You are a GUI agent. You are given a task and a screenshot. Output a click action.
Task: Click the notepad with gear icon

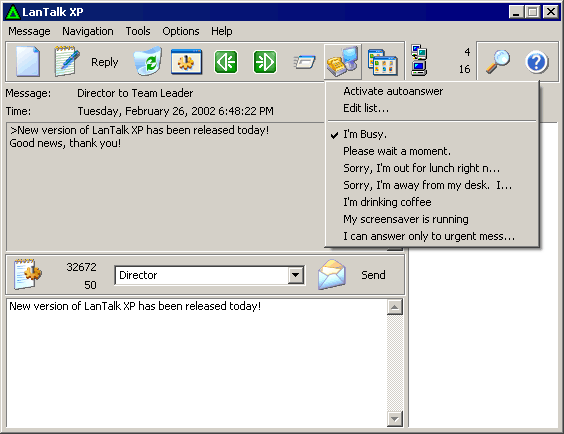click(28, 274)
